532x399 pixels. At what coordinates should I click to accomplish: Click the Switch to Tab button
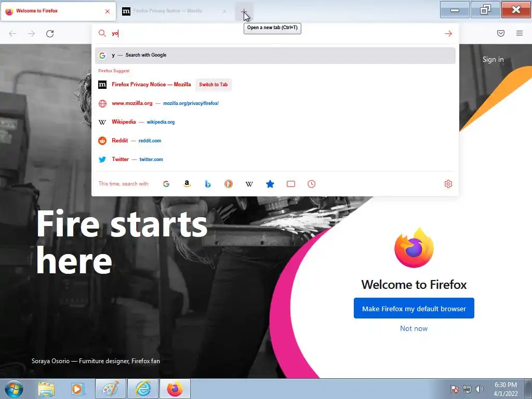pyautogui.click(x=214, y=85)
